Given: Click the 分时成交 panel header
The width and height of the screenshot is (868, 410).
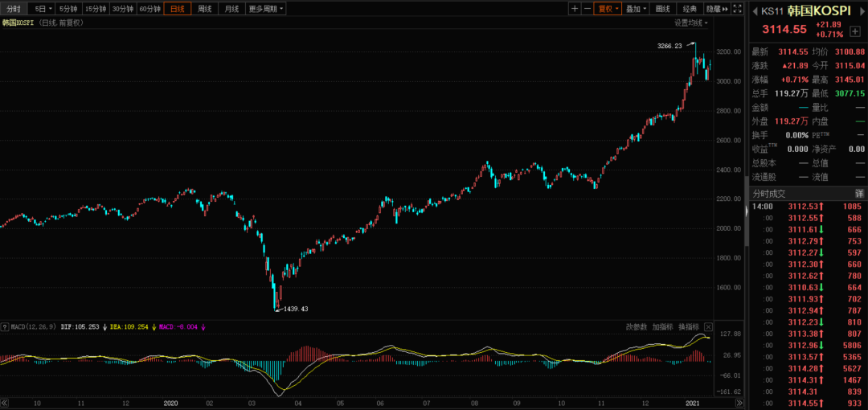Looking at the screenshot, I should point(768,194).
